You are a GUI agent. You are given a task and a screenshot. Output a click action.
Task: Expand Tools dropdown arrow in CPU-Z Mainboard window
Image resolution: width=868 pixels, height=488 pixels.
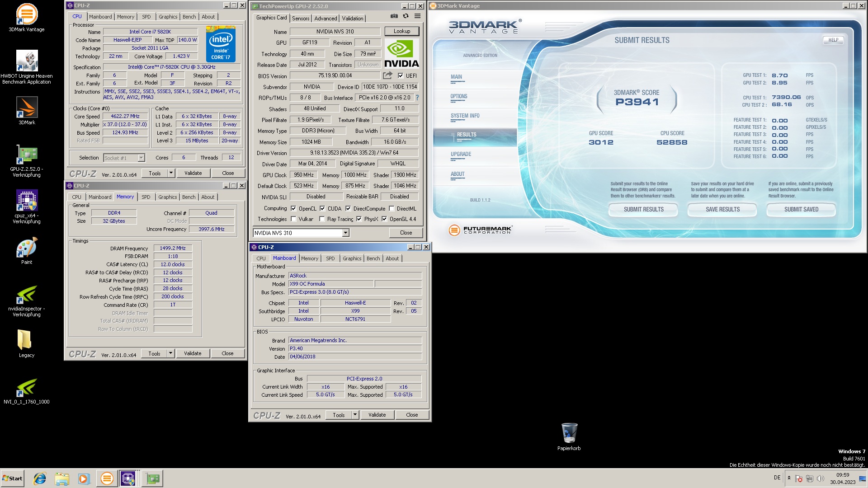point(355,415)
